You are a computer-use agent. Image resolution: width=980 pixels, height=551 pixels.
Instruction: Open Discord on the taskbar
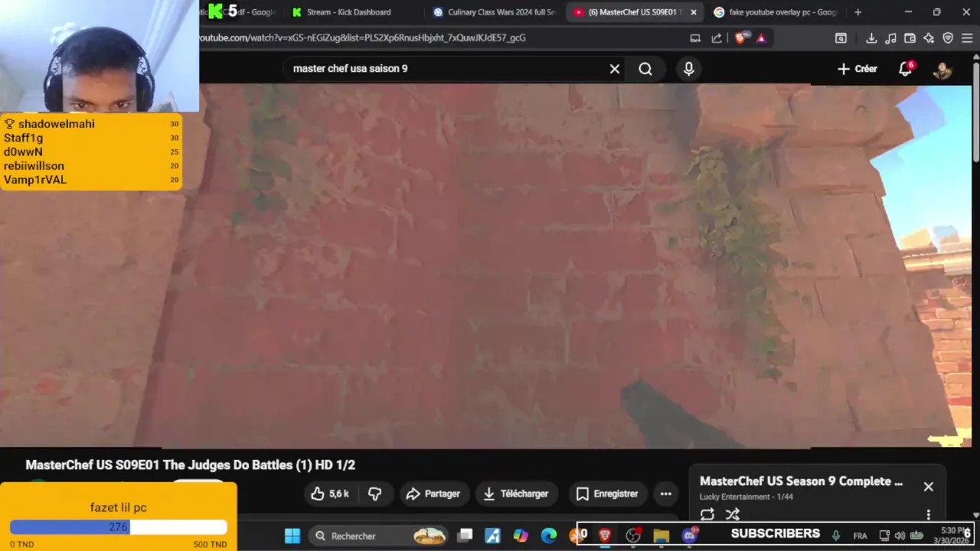[x=689, y=536]
